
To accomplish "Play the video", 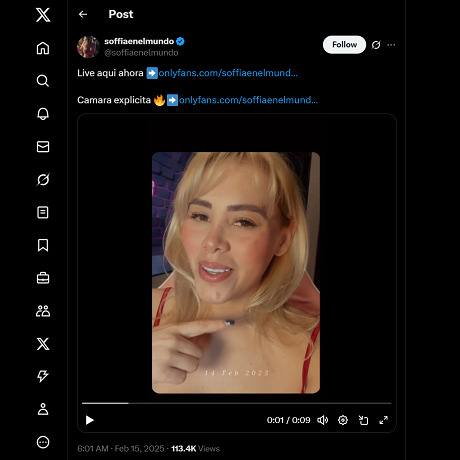I will [x=89, y=420].
